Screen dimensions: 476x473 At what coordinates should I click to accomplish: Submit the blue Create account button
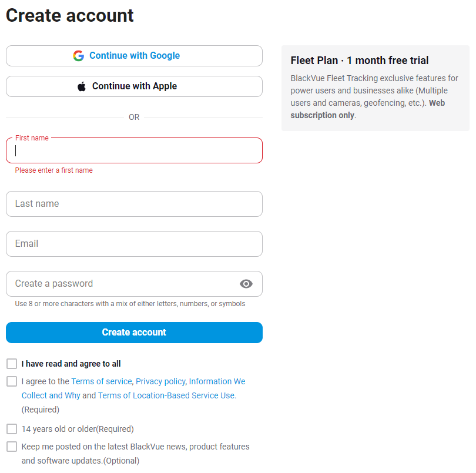point(134,333)
